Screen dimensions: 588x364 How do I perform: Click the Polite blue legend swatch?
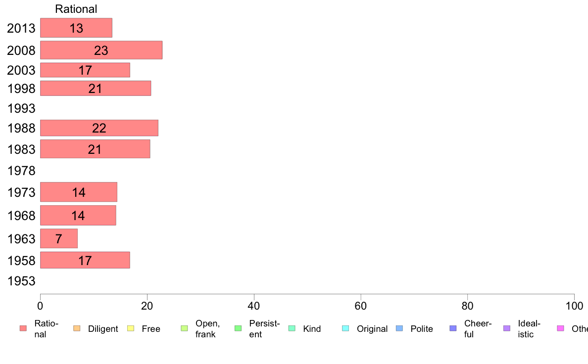pos(399,328)
